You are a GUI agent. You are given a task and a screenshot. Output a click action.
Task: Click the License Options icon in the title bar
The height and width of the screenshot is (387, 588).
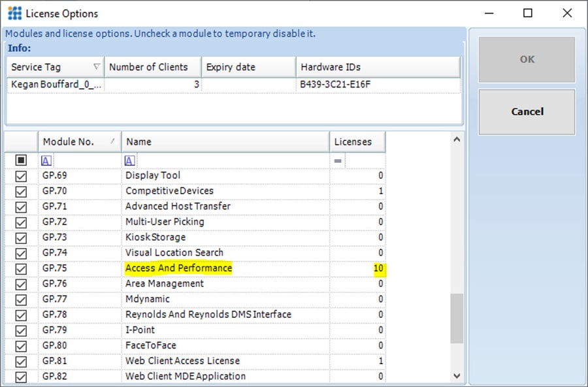[x=13, y=13]
